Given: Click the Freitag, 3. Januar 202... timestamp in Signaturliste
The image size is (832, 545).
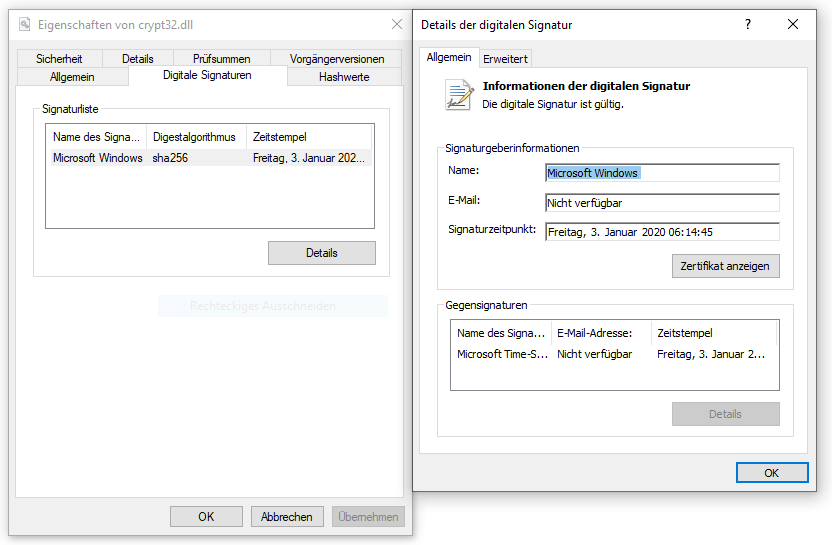Looking at the screenshot, I should 309,158.
